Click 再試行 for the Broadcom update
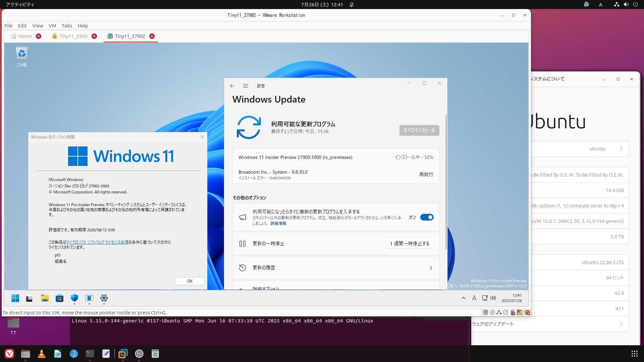 click(x=426, y=175)
